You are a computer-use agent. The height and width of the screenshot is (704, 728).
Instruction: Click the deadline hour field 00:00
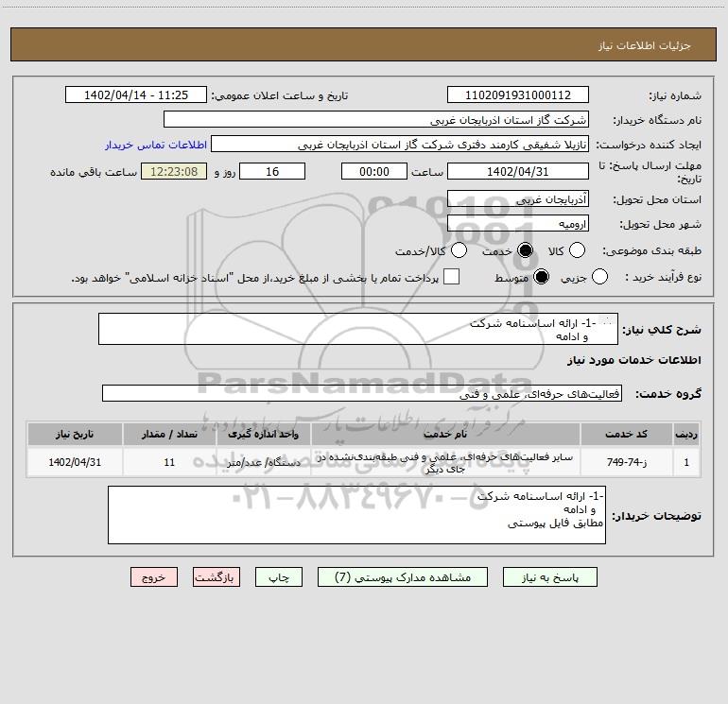[374, 172]
